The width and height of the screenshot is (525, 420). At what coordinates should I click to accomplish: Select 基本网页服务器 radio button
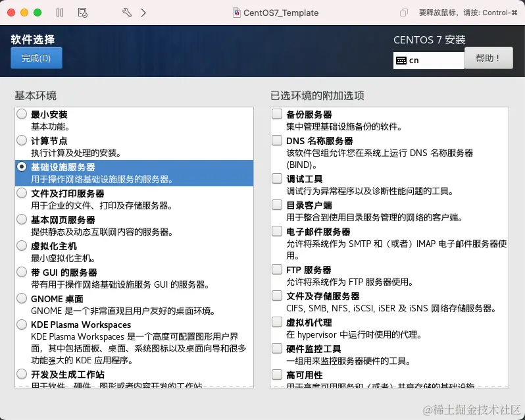click(x=22, y=219)
